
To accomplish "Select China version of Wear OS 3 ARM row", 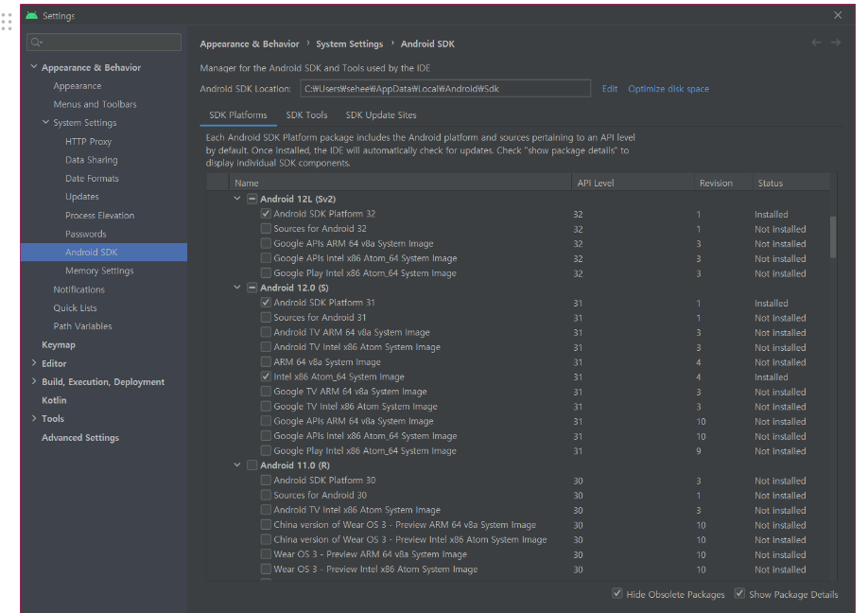I will point(519,524).
